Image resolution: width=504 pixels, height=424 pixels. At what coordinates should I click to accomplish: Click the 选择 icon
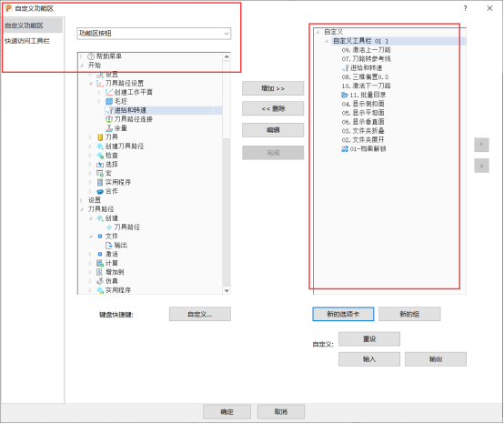(100, 165)
